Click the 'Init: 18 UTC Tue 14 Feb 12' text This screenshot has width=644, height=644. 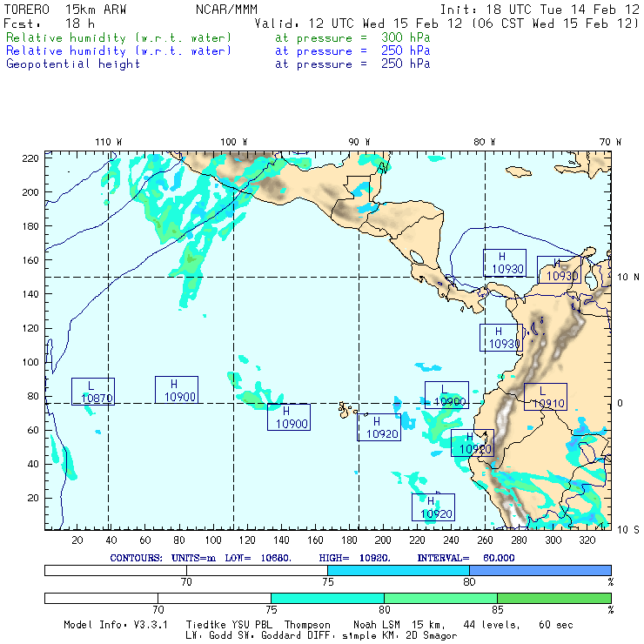click(540, 10)
